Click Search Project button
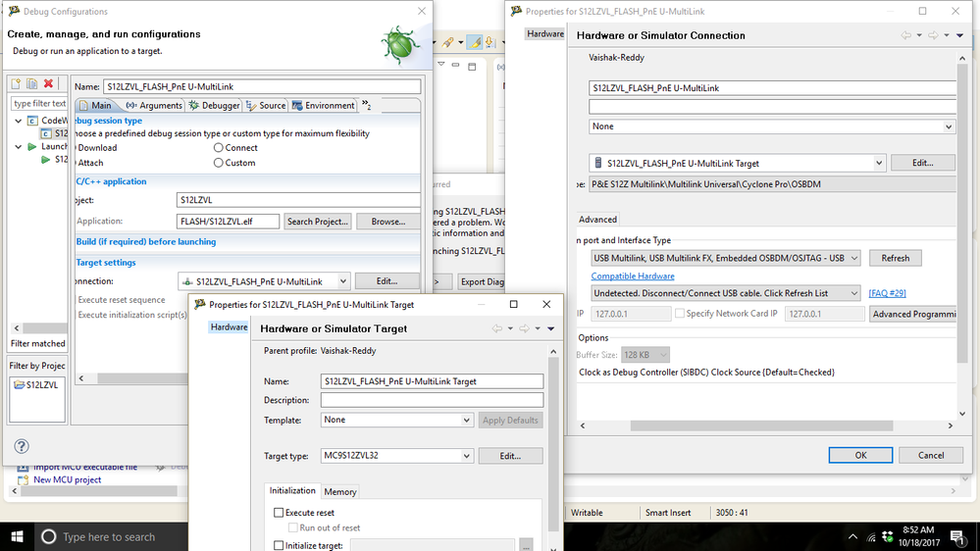Screen dimensions: 980x551 318,222
